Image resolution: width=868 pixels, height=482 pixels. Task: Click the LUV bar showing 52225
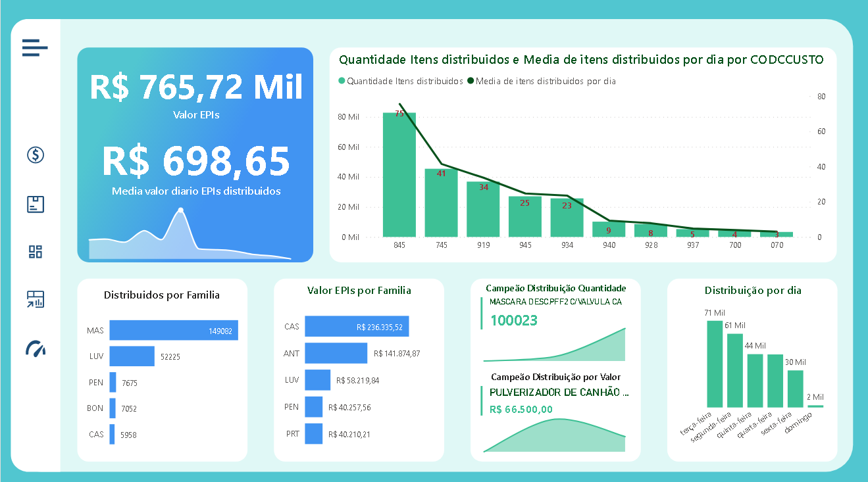pos(132,356)
